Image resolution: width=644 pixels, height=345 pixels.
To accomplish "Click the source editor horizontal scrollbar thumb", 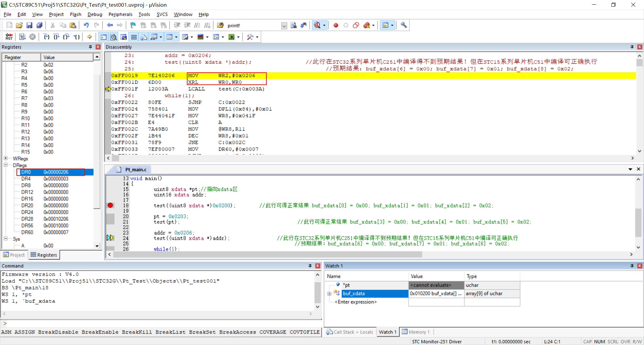I will (268, 255).
